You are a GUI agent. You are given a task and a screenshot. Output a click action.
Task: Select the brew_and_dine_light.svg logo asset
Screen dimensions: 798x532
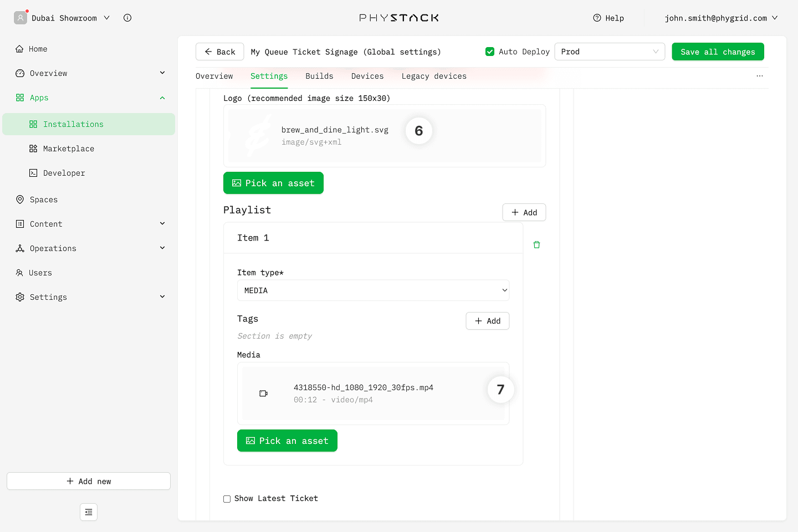335,135
